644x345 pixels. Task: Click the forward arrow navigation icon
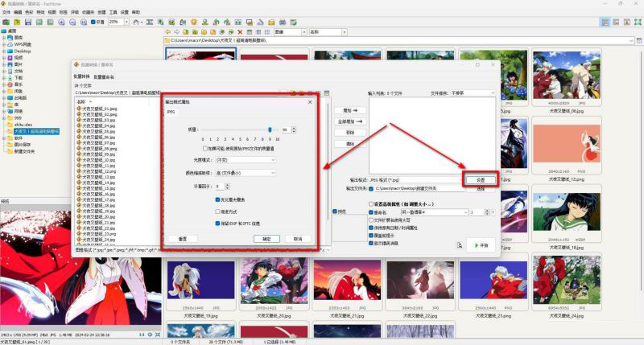point(176,32)
